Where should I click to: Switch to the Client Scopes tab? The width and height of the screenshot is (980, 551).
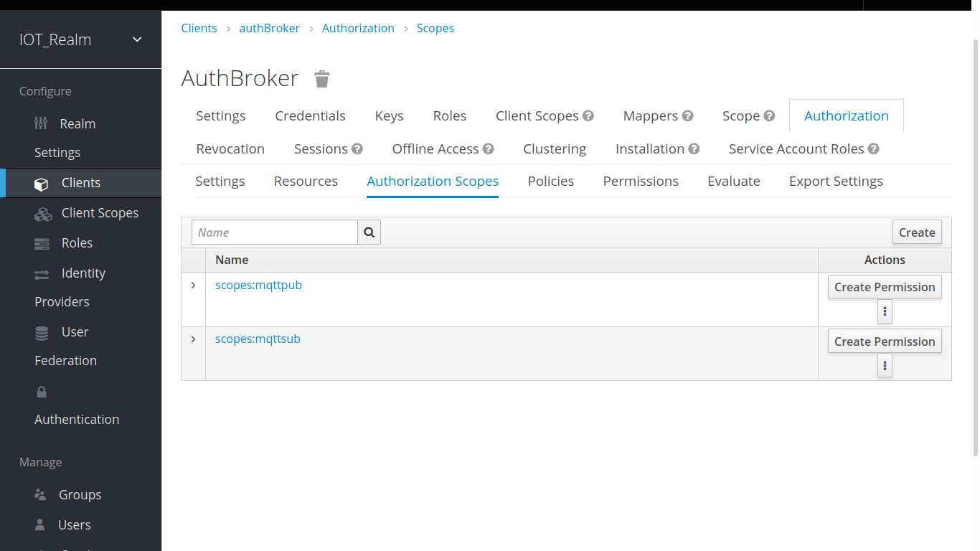click(x=537, y=116)
